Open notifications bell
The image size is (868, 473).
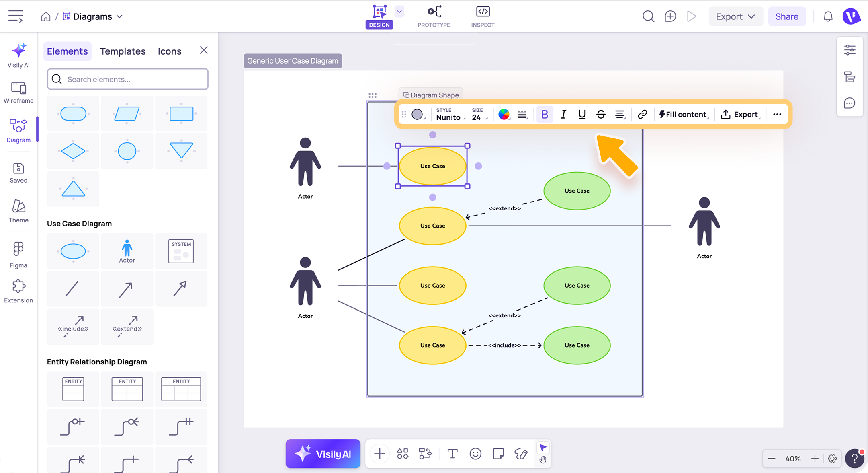(x=828, y=16)
